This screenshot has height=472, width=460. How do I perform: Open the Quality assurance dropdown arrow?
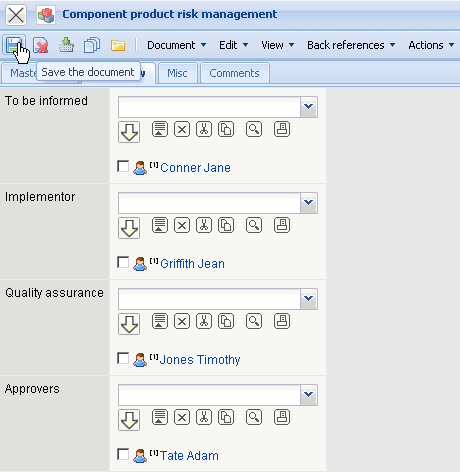[x=309, y=299]
